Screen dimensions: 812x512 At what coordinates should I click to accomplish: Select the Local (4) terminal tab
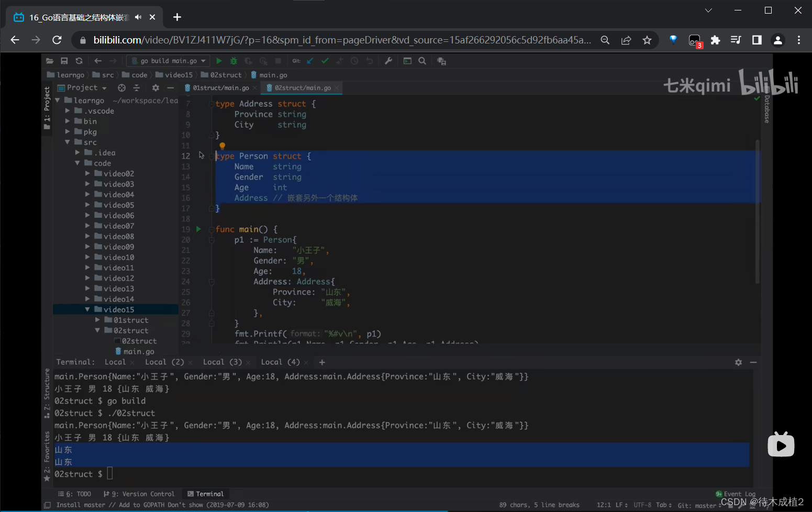(x=280, y=362)
